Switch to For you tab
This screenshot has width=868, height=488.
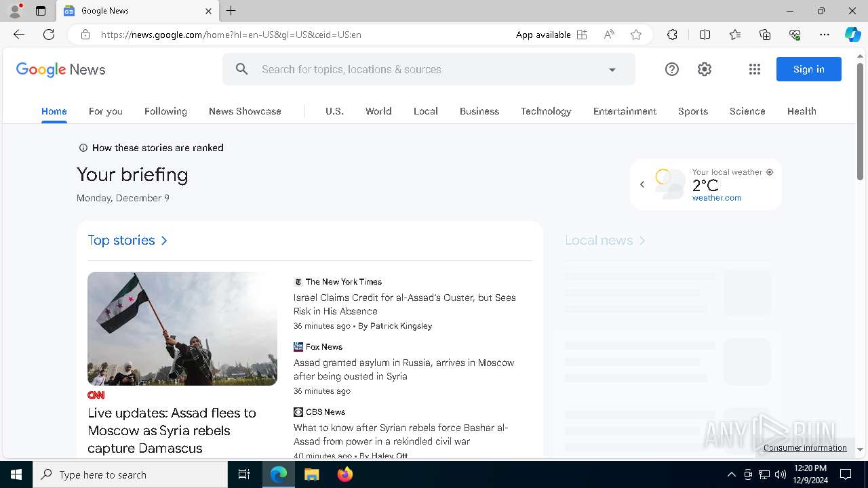pyautogui.click(x=106, y=111)
